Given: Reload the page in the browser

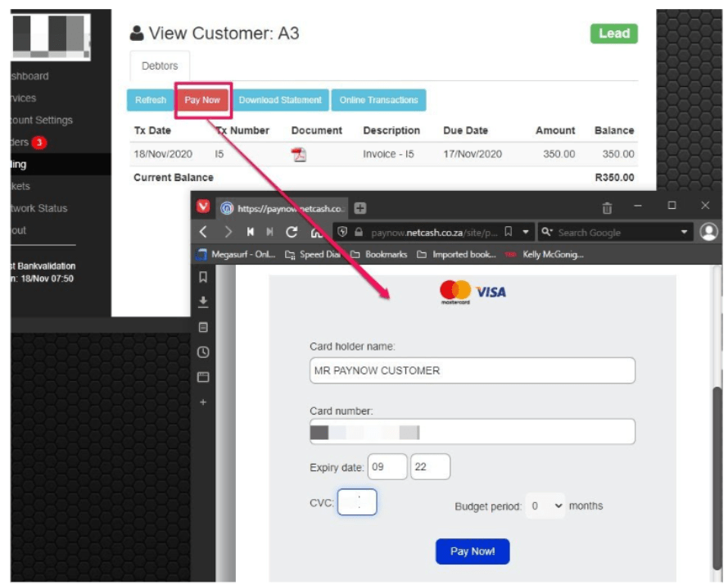Looking at the screenshot, I should coord(291,232).
